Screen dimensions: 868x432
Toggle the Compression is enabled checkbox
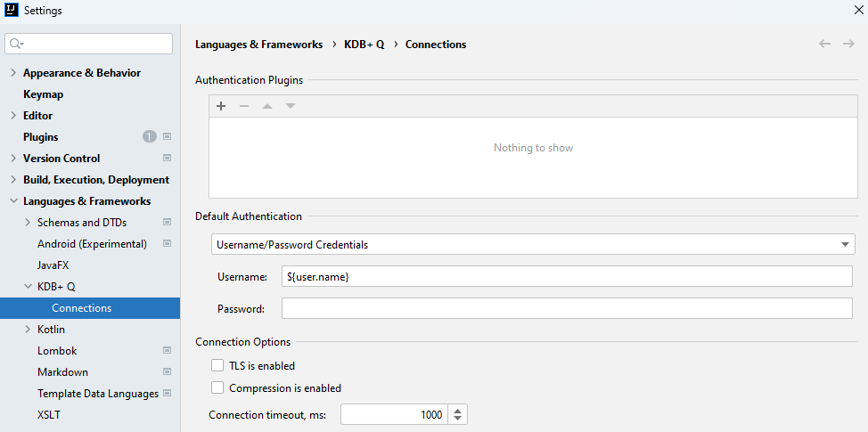click(x=217, y=387)
